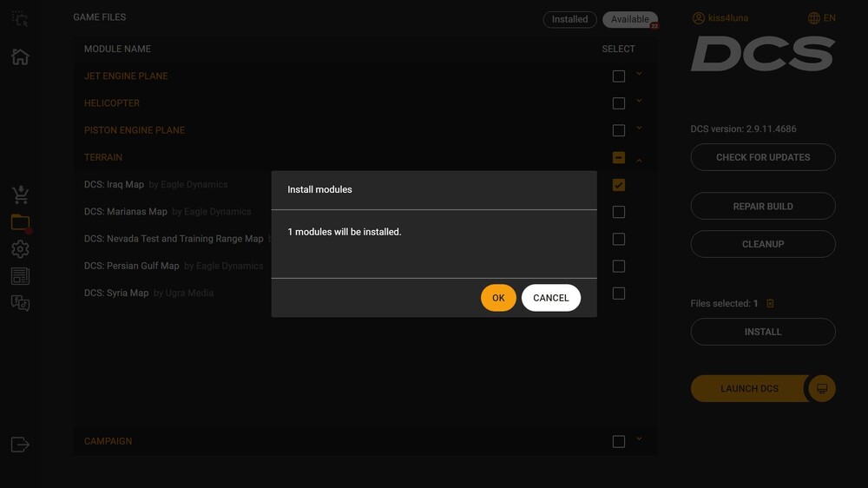868x488 pixels.
Task: Click the monitor icon next to Launch DCS
Action: (822, 388)
